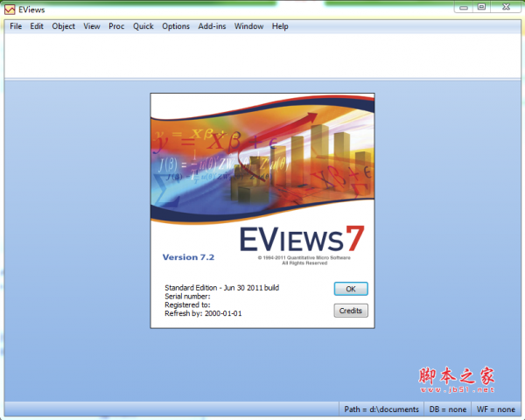Screen dimensions: 525x420
Task: Open the Quick menu
Action: pyautogui.click(x=143, y=26)
